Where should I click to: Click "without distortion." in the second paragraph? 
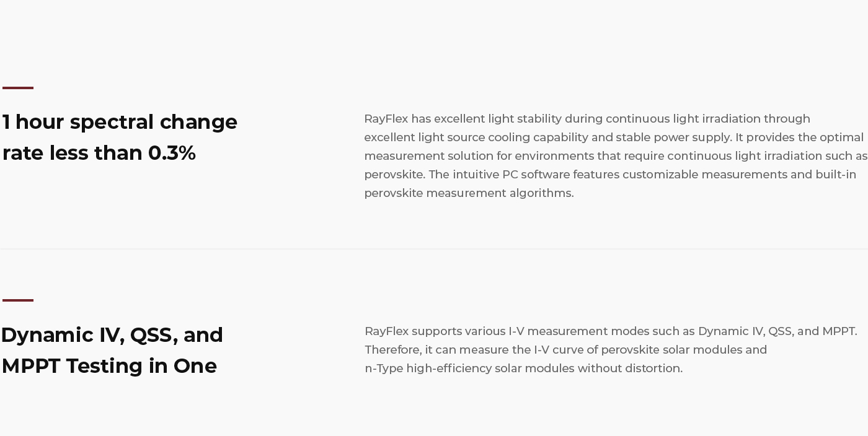click(x=630, y=368)
